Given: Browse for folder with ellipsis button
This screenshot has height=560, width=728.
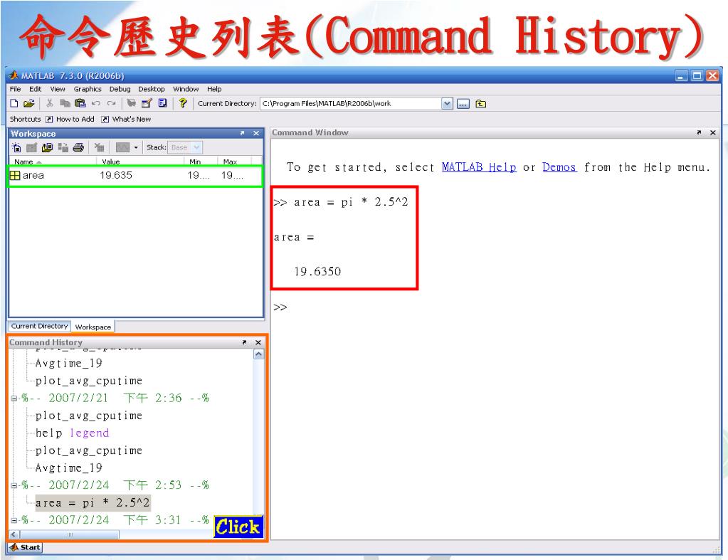Looking at the screenshot, I should pyautogui.click(x=463, y=104).
